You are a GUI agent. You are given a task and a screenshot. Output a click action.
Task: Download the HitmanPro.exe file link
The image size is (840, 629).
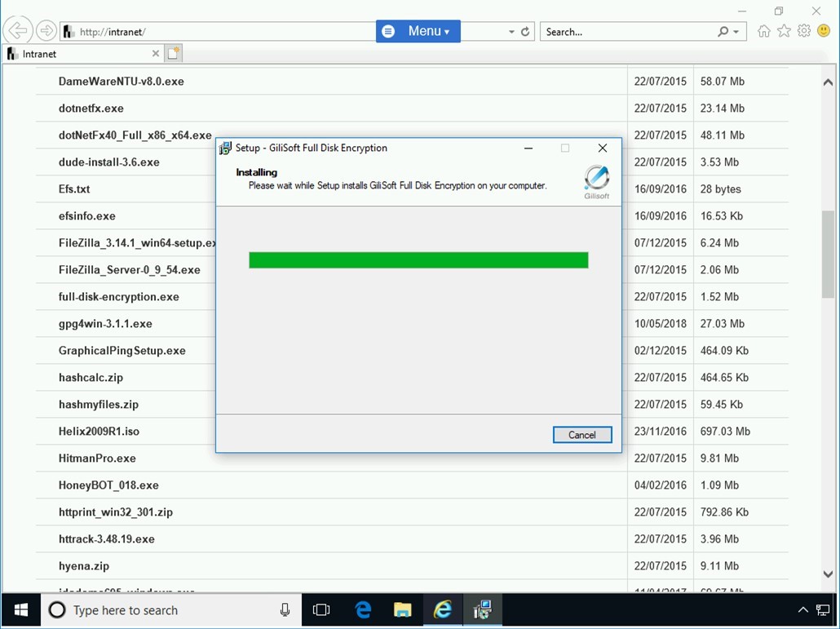(x=97, y=458)
